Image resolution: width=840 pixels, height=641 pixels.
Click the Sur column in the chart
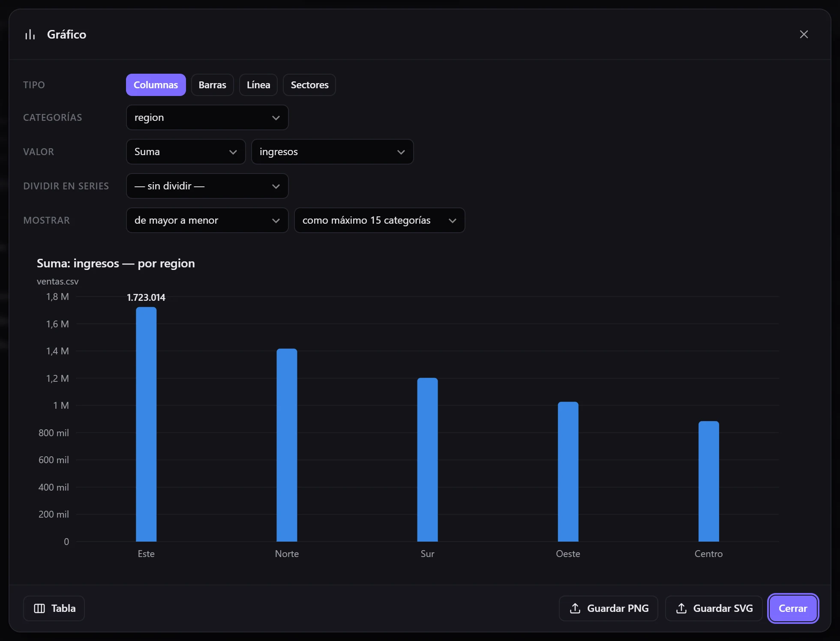[427, 460]
